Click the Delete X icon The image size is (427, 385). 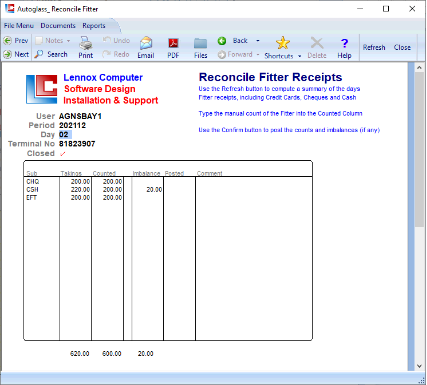[317, 43]
